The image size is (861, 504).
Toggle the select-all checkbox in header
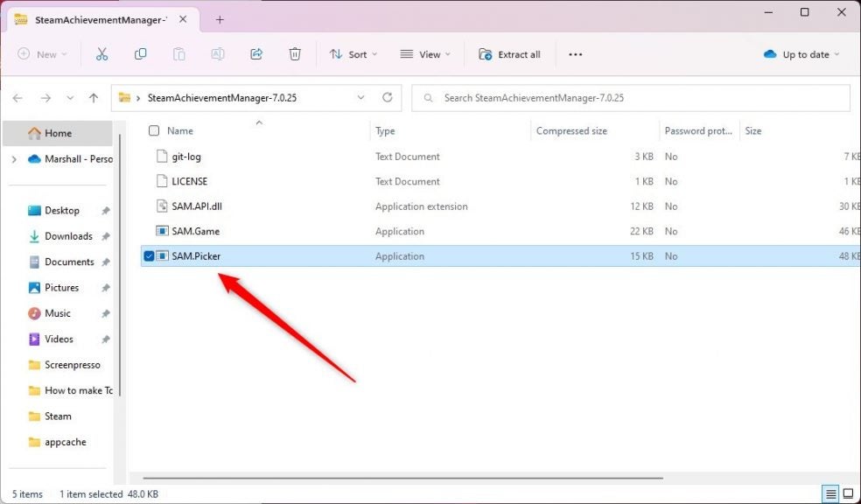tap(154, 131)
